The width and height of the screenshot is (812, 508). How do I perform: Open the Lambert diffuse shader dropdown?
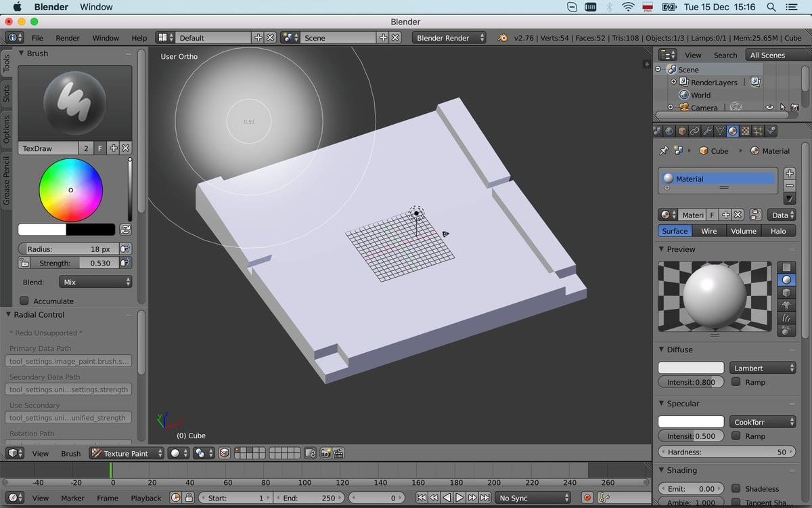point(763,367)
